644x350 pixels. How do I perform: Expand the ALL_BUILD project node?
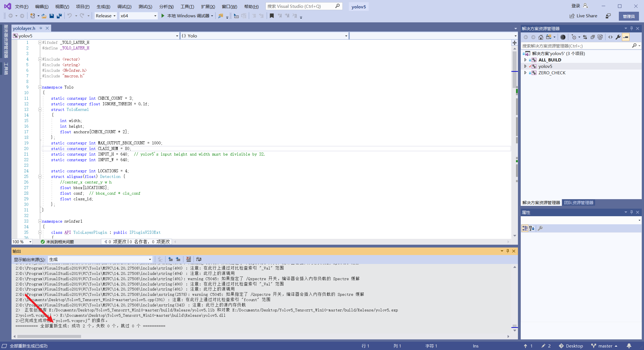(x=525, y=60)
